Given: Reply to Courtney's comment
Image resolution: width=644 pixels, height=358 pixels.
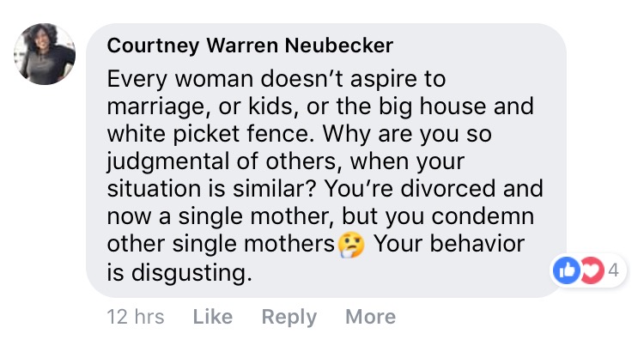Looking at the screenshot, I should point(289,317).
